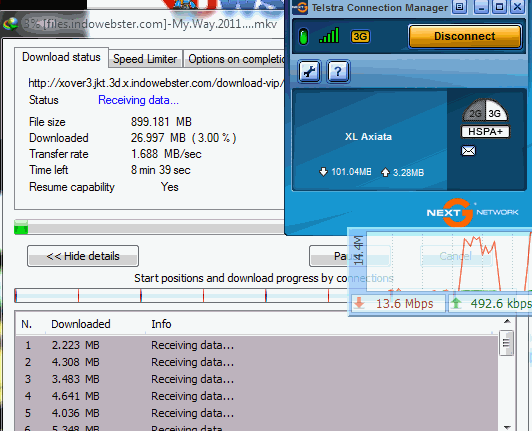532x431 pixels.
Task: Click the green upload arrow in the speed meter
Action: point(457,303)
